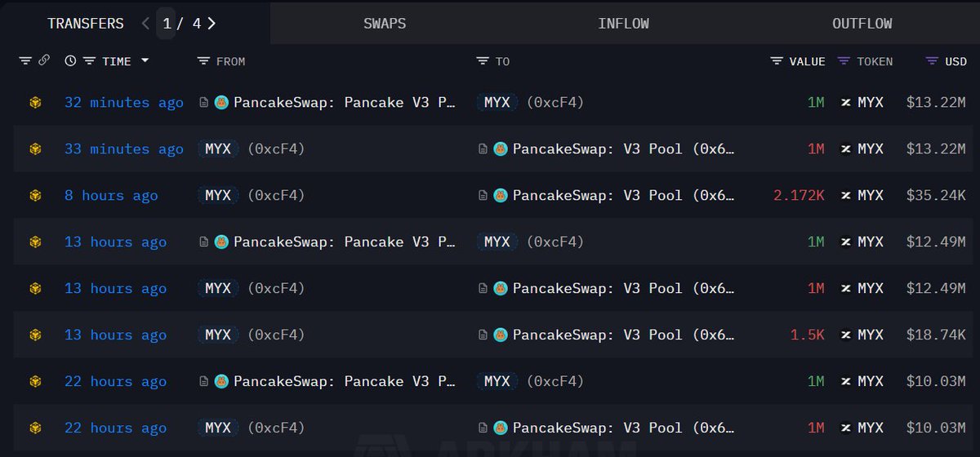This screenshot has height=457, width=980.
Task: Click the clock icon beside TIME
Action: point(70,61)
